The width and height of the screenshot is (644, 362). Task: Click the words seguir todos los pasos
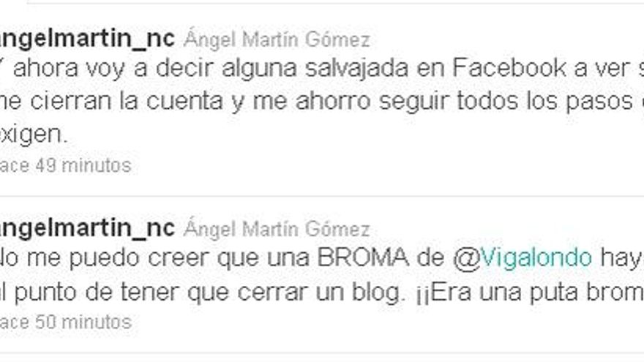(506, 102)
